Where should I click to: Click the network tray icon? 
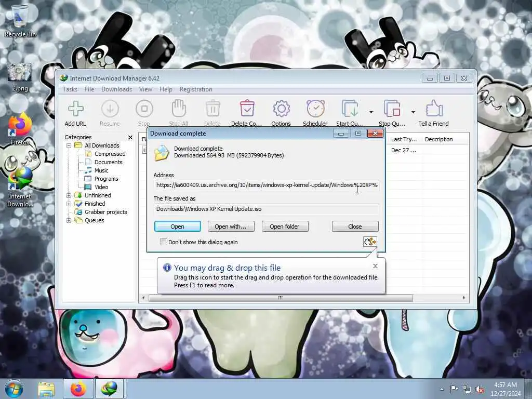coord(467,389)
